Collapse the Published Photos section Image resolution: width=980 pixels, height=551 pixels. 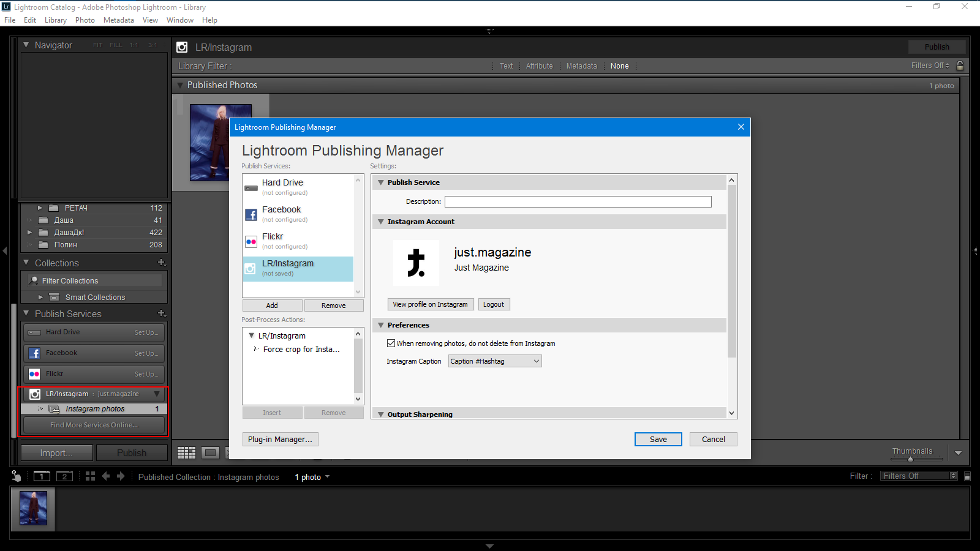point(180,85)
